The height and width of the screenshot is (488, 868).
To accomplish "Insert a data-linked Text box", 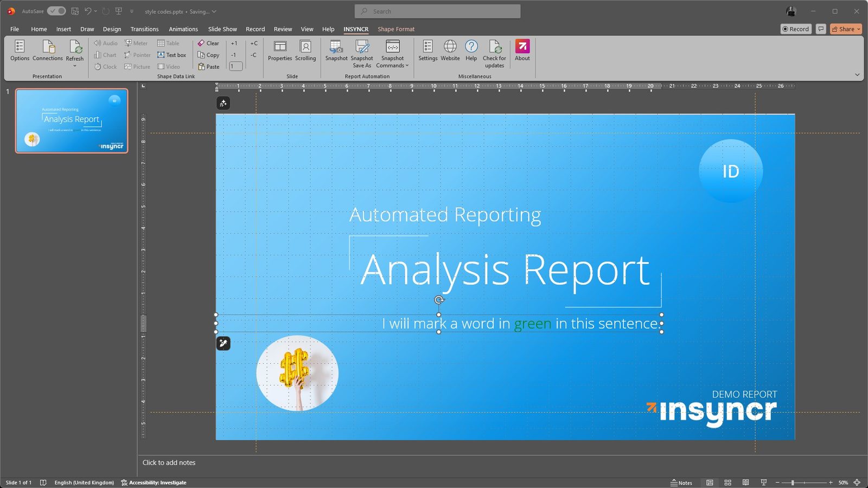I will 171,55.
